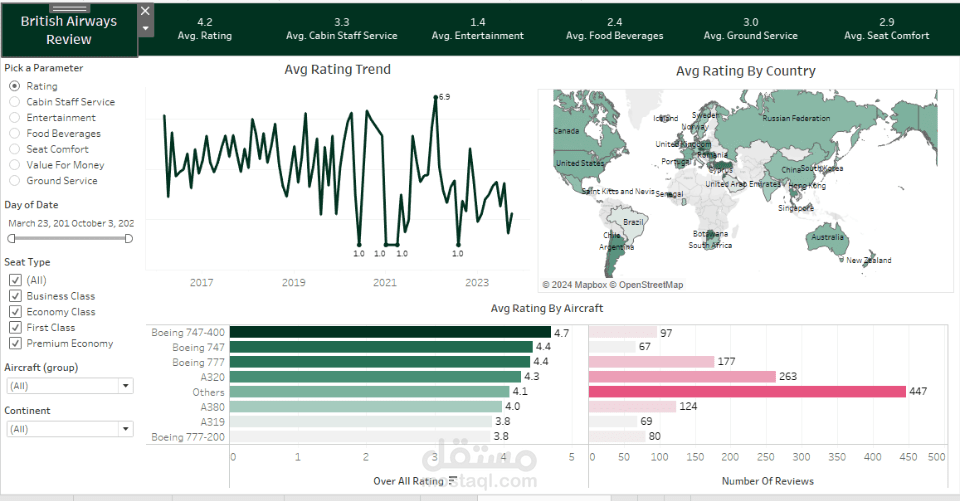The height and width of the screenshot is (501, 960).
Task: Open the Mapbox attribution link
Action: pyautogui.click(x=575, y=285)
